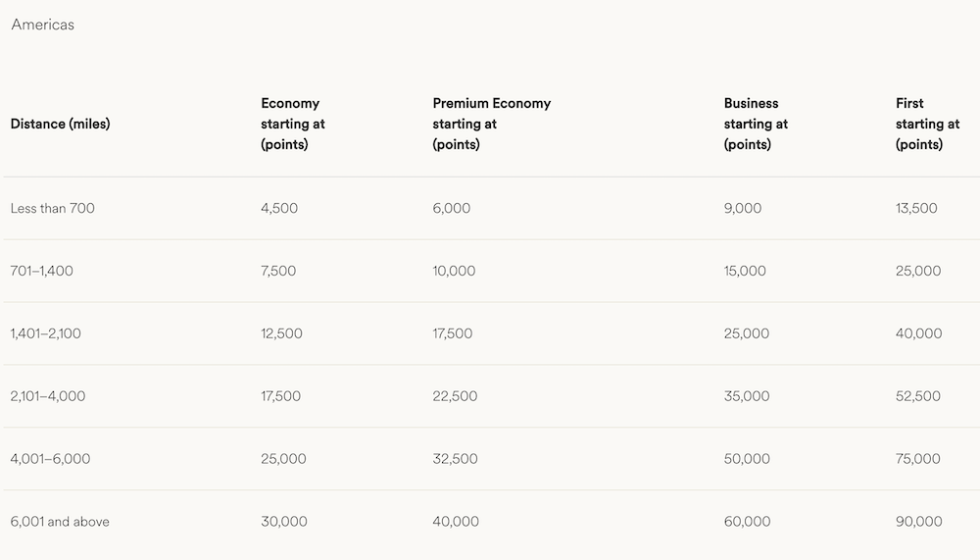980x560 pixels.
Task: Click the 4,500 Economy points value
Action: click(x=279, y=208)
